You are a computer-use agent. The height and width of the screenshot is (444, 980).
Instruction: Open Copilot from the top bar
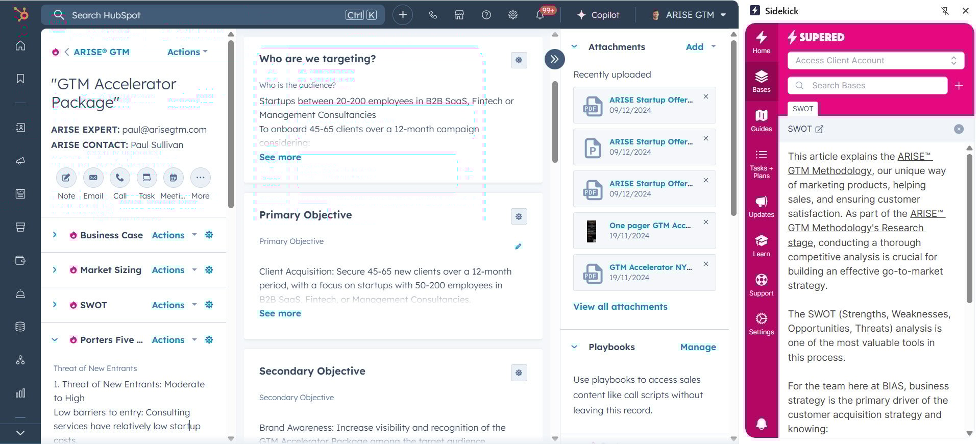point(598,15)
